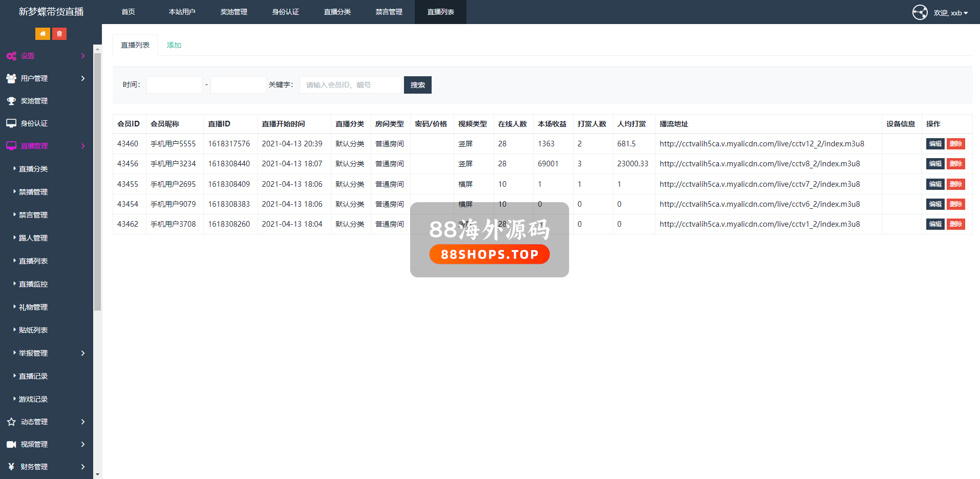The image size is (980, 479).
Task: Click the orange home icon button
Action: tap(42, 34)
